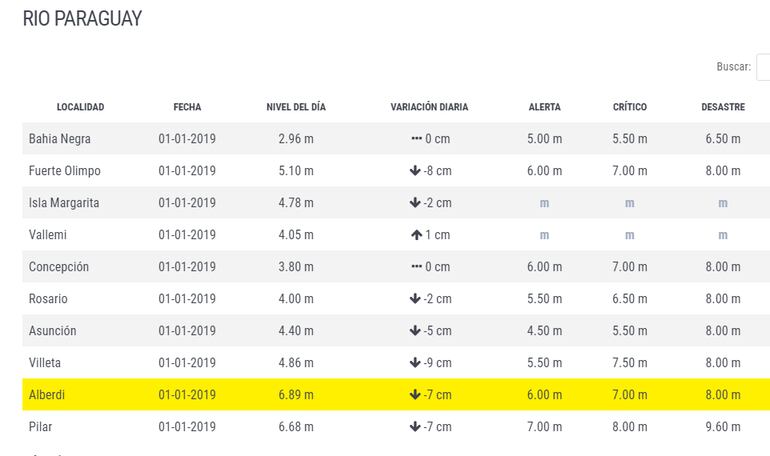Click the Alerta column header
The image size is (770, 456).
(544, 107)
